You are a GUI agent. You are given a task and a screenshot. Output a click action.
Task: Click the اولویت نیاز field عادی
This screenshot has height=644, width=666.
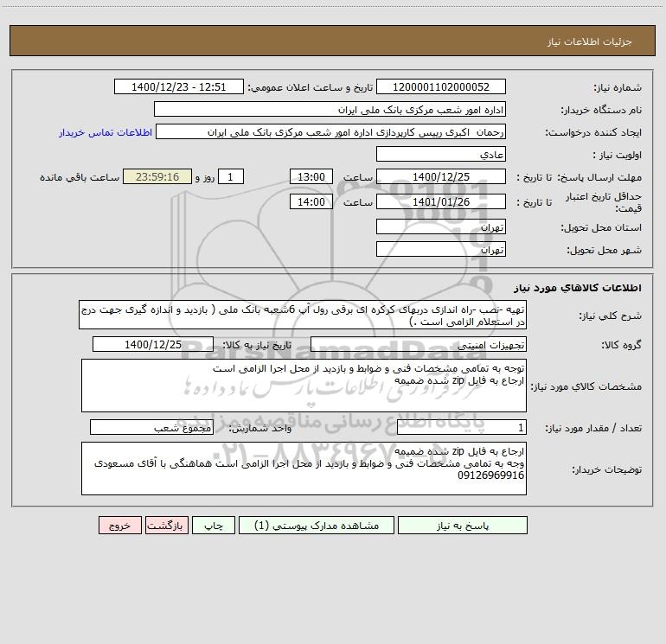coord(441,154)
